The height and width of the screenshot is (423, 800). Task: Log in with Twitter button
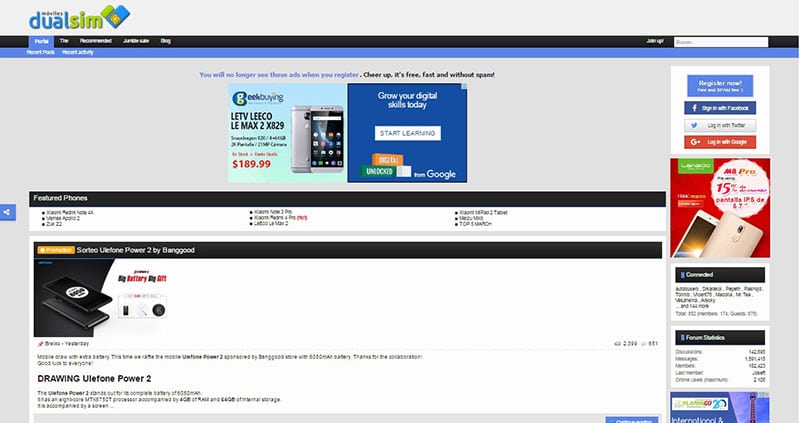[720, 126]
